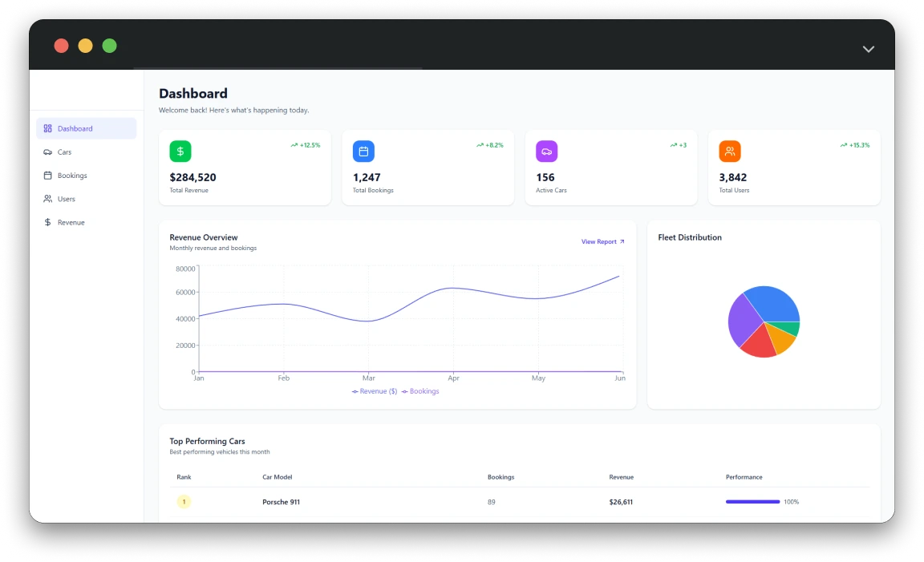
Task: Sort by the Revenue column header
Action: 621,477
